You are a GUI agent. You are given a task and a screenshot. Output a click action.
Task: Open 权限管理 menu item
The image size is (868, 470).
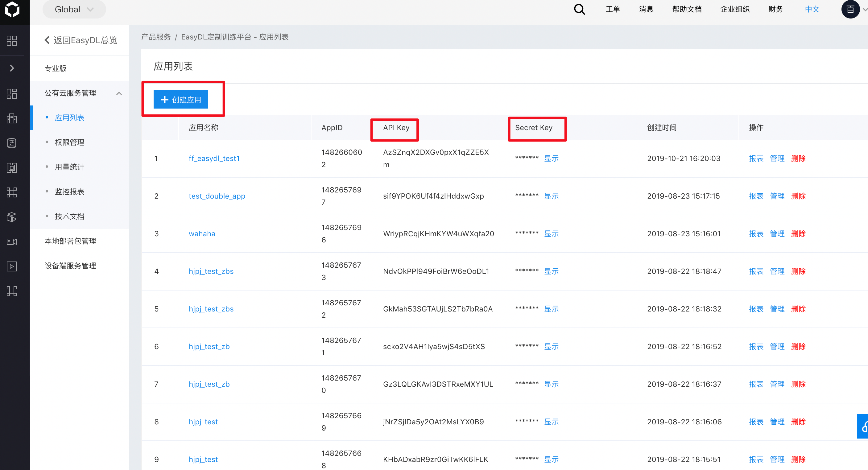click(x=69, y=142)
